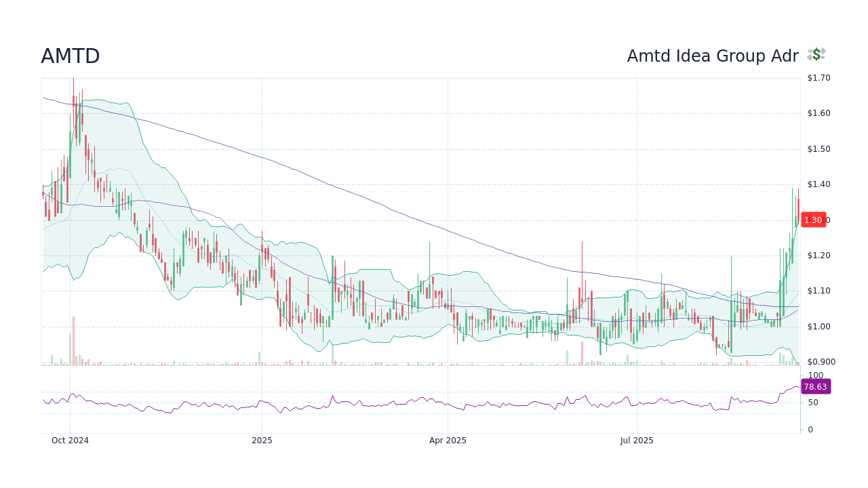868x488 pixels.
Task: Click the right-pointing gray arrow of the exchange icon
Action: pyautogui.click(x=823, y=51)
